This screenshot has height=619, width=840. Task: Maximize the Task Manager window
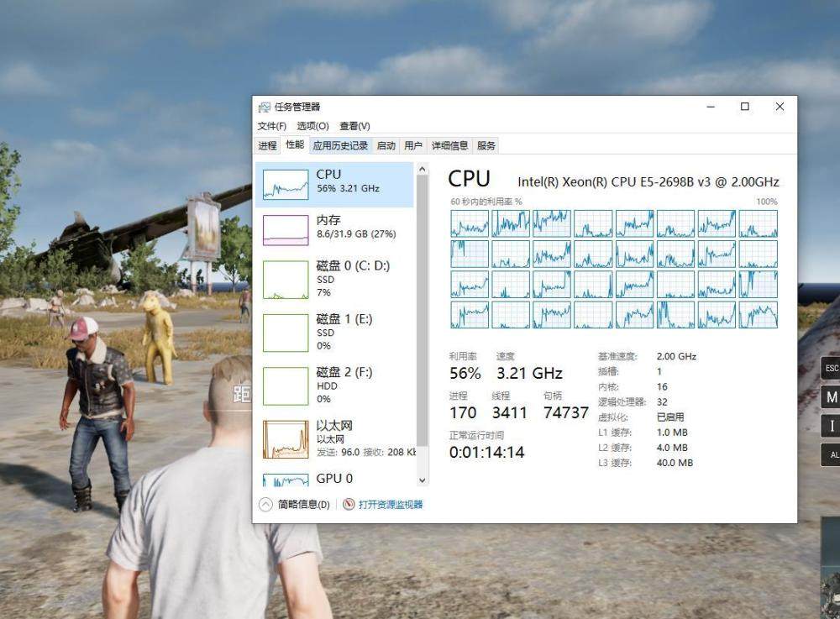click(x=744, y=107)
